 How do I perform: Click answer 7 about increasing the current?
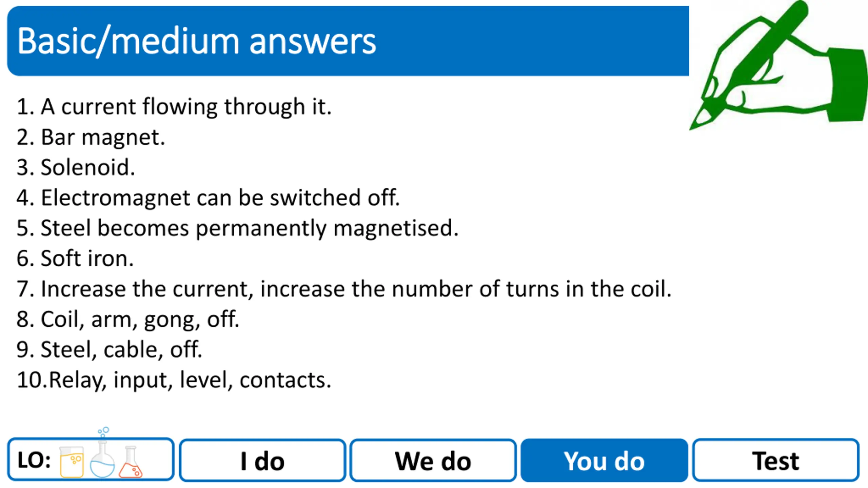pyautogui.click(x=344, y=289)
